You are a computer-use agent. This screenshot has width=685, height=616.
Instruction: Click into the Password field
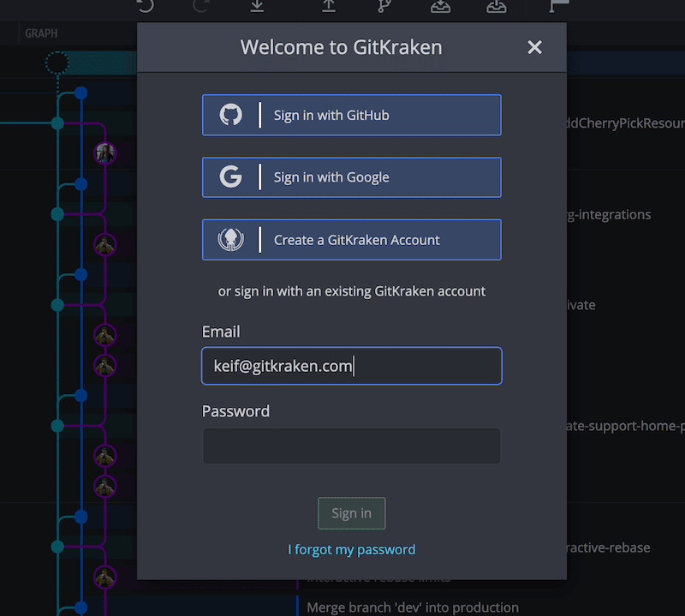click(351, 446)
